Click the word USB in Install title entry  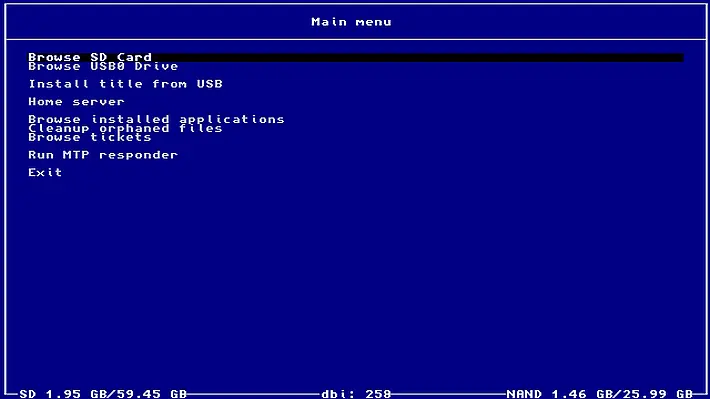[x=210, y=84]
